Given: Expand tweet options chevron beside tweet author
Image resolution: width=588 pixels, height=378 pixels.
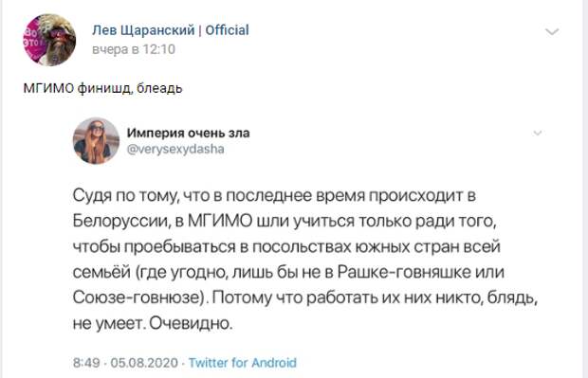Looking at the screenshot, I should click(538, 133).
